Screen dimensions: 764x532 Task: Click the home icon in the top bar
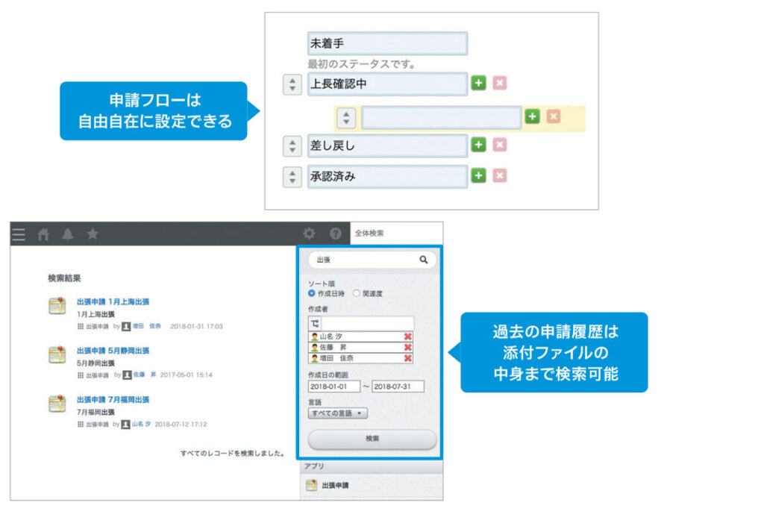[43, 233]
